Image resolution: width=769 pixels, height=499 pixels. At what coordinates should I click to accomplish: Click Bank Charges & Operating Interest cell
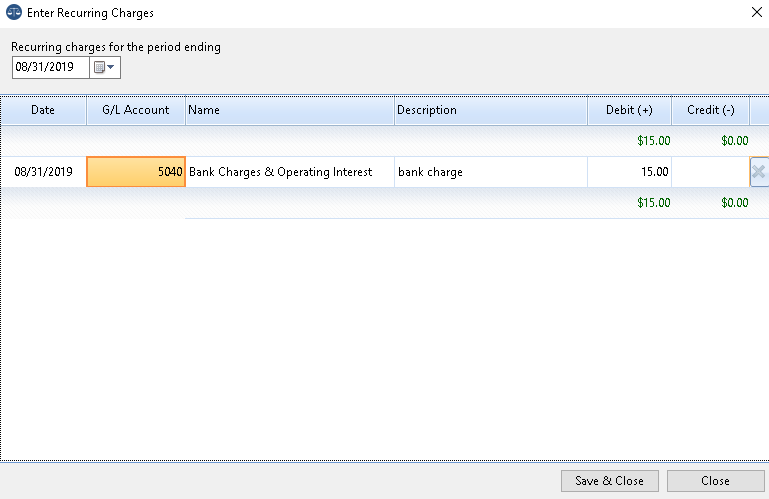click(290, 172)
